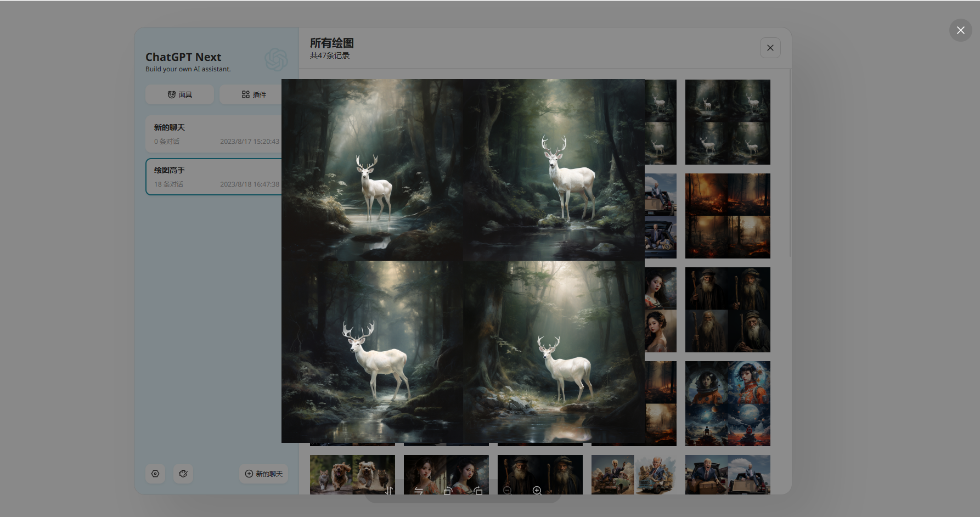This screenshot has height=517, width=980.
Task: Open the cartoon man on truck thumbnail
Action: pyautogui.click(x=634, y=475)
